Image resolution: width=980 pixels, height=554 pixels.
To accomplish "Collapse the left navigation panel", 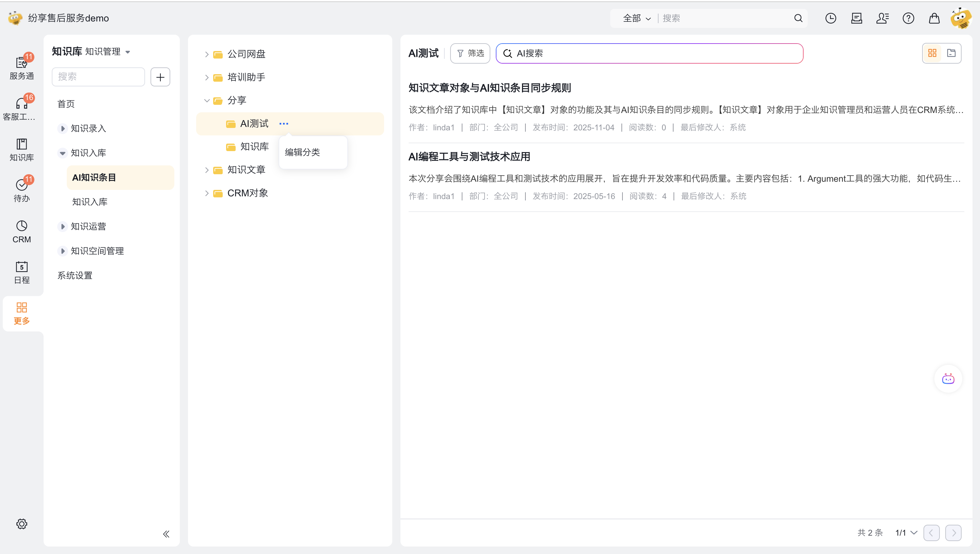I will click(x=166, y=534).
